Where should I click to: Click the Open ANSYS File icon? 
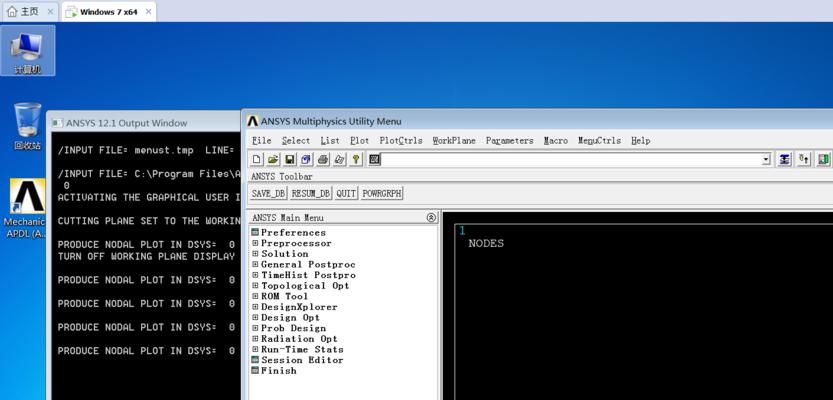[273, 159]
